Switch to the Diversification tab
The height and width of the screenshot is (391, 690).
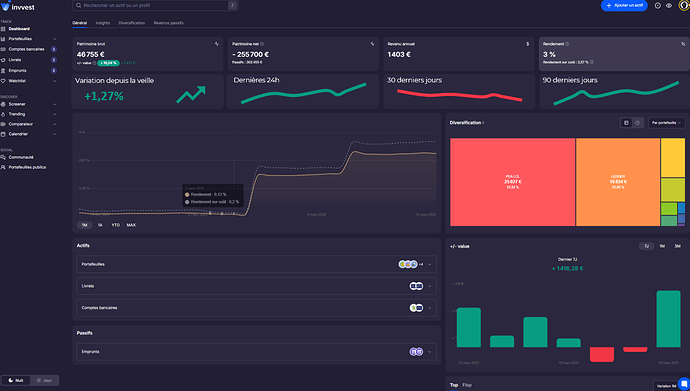[x=132, y=23]
